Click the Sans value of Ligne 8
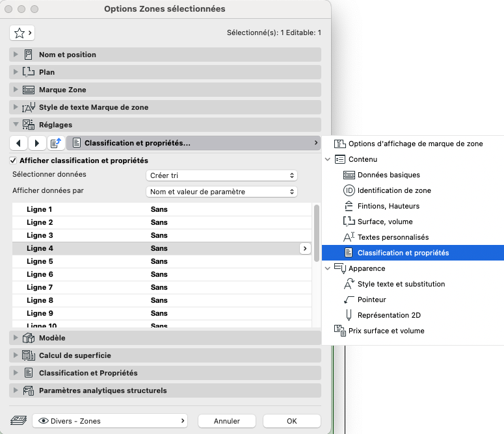The image size is (504, 434). (159, 300)
